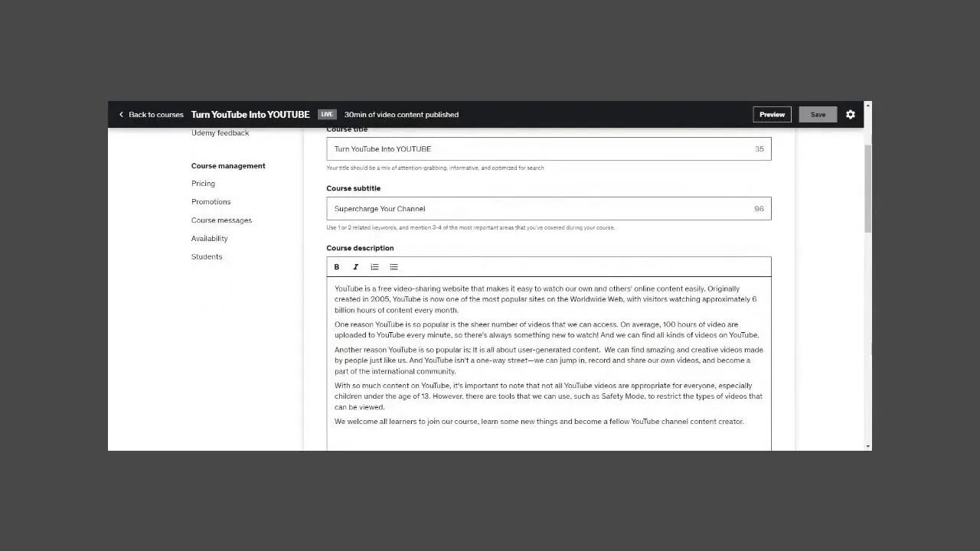Click the page vertical scrollbar thumb

coord(867,187)
